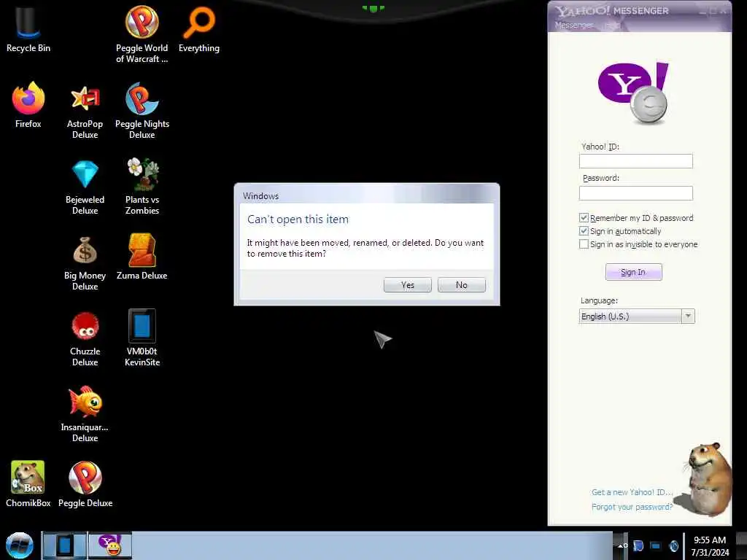The height and width of the screenshot is (560, 747).
Task: Open AstroPop Deluxe game icon
Action: click(85, 111)
